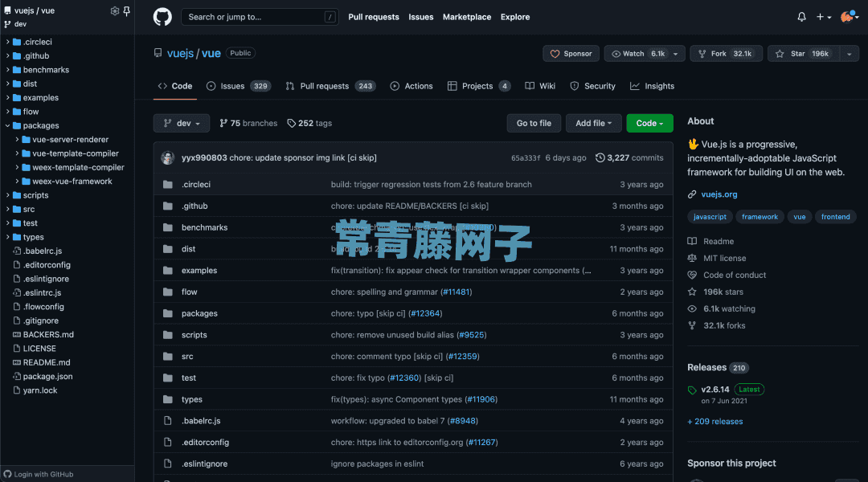Click the README.md file icon in sidebar
Image resolution: width=868 pixels, height=482 pixels.
[17, 362]
